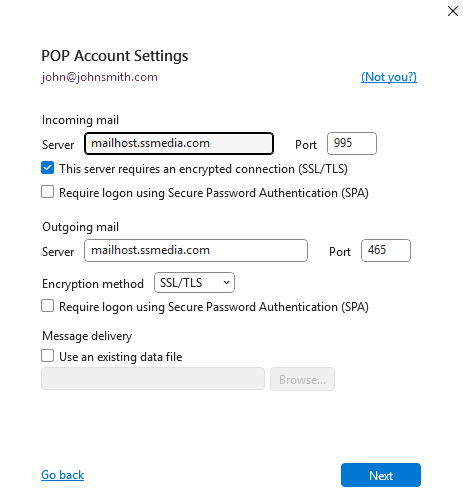This screenshot has height=495, width=463.
Task: Click the POP Account Settings heading
Action: pyautogui.click(x=115, y=56)
